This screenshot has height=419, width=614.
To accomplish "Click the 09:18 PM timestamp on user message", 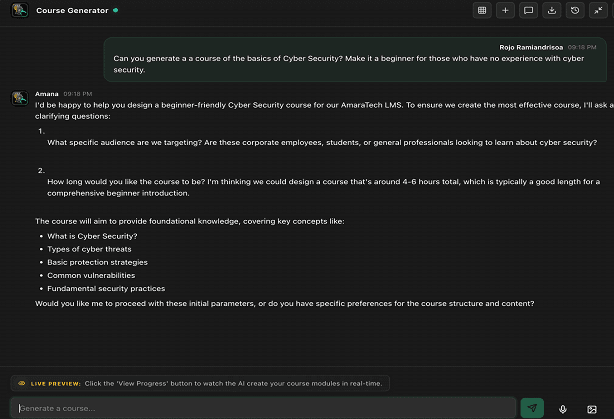I will point(582,47).
